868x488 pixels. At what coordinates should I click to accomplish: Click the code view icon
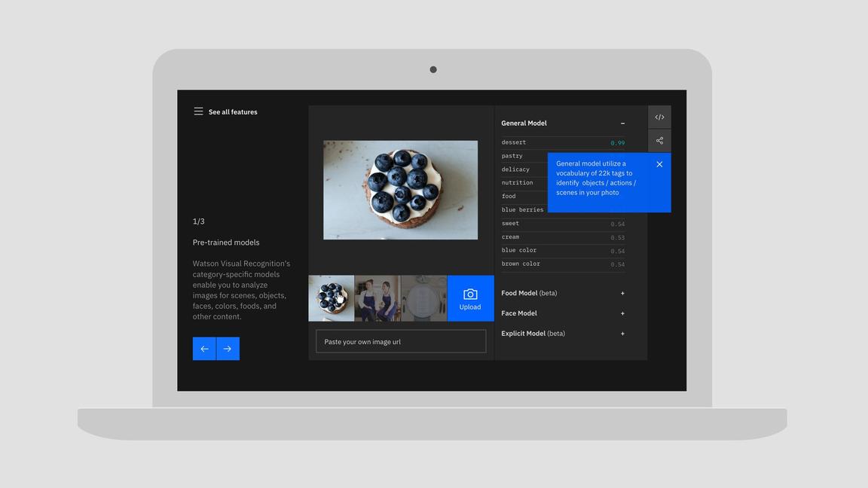click(x=659, y=117)
